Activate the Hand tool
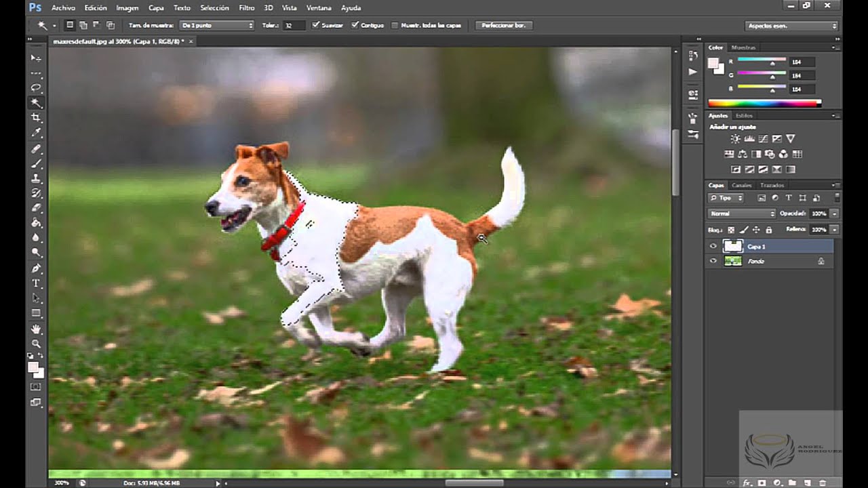868x488 pixels. (36, 329)
